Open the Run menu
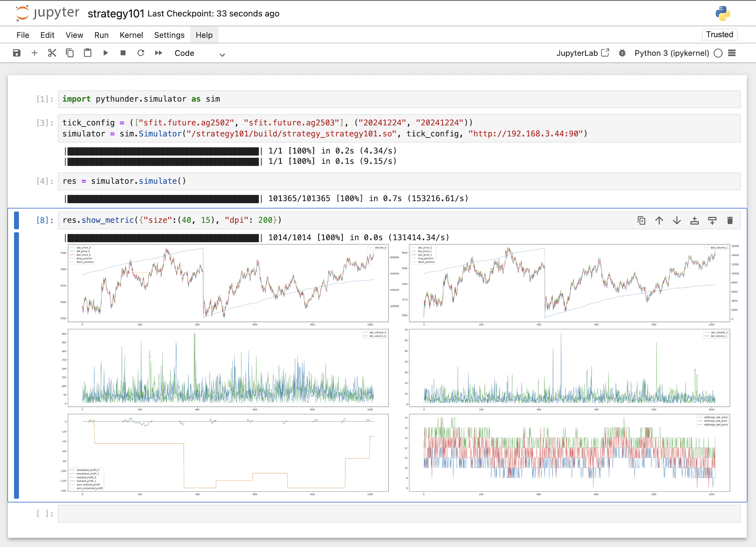This screenshot has height=547, width=756. 101,35
